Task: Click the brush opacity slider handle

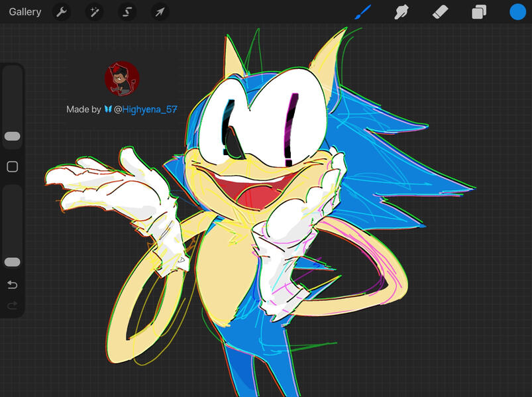Action: click(x=13, y=262)
